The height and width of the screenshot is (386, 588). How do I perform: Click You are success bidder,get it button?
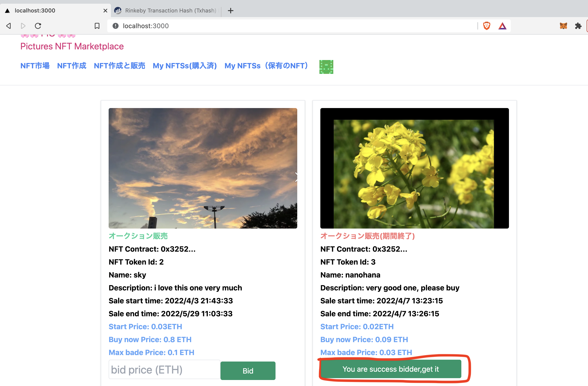[391, 369]
